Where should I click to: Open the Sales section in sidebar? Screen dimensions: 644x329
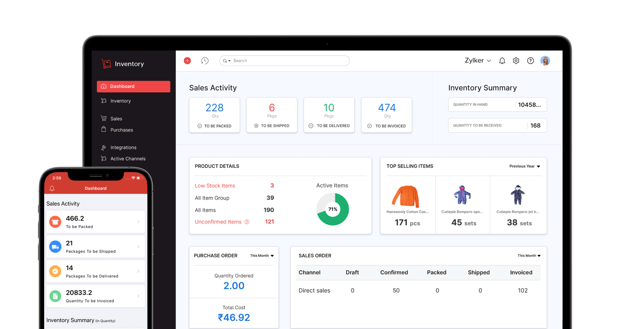[x=116, y=119]
